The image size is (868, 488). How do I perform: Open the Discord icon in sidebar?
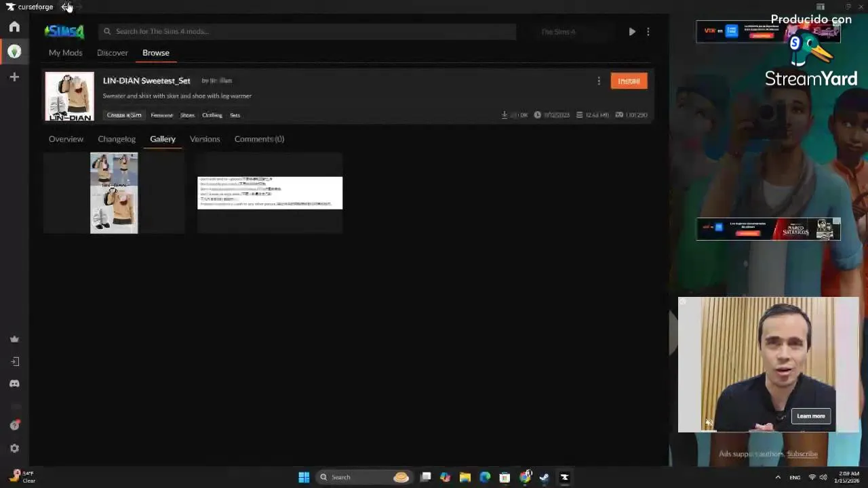pos(14,384)
